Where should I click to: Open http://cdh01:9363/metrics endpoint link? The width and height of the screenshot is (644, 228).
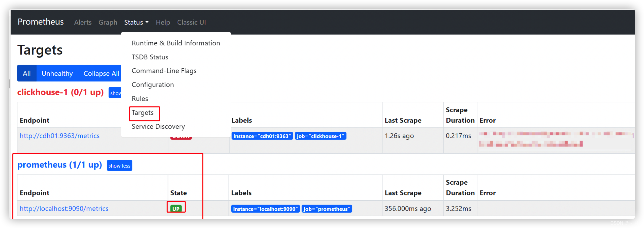pyautogui.click(x=59, y=136)
